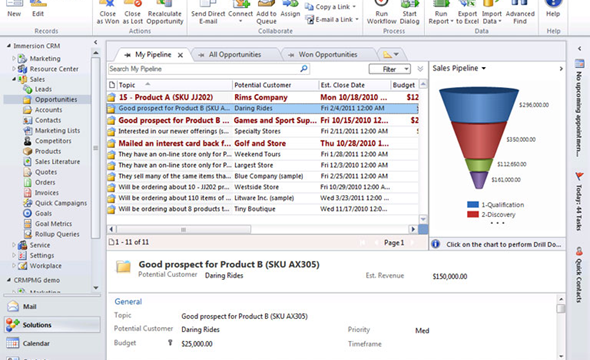Switch to Won Opportunities tab
This screenshot has width=590, height=360.
[x=328, y=55]
